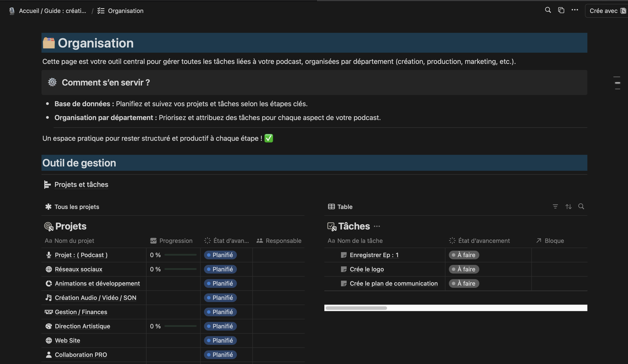Click the note icon of Enregistrer Ep : 1
The image size is (628, 364).
click(344, 255)
